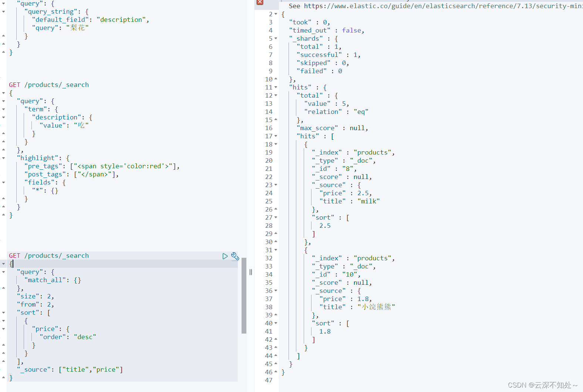Fold milk's "_source" block at line 23
The width and height of the screenshot is (583, 392).
(276, 185)
